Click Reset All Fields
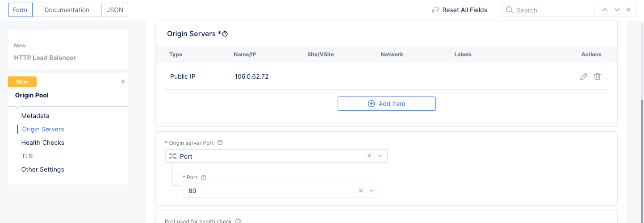Image resolution: width=644 pixels, height=223 pixels. pyautogui.click(x=459, y=10)
